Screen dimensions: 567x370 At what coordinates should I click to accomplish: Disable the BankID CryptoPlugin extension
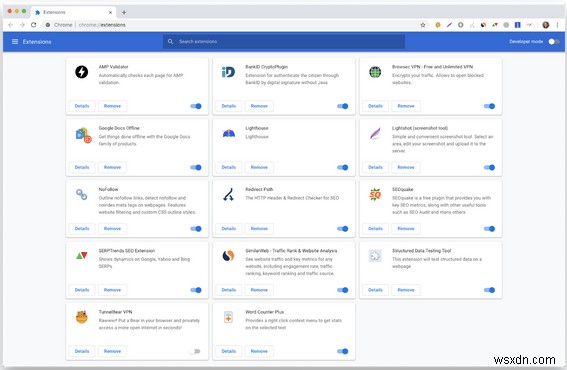(342, 106)
